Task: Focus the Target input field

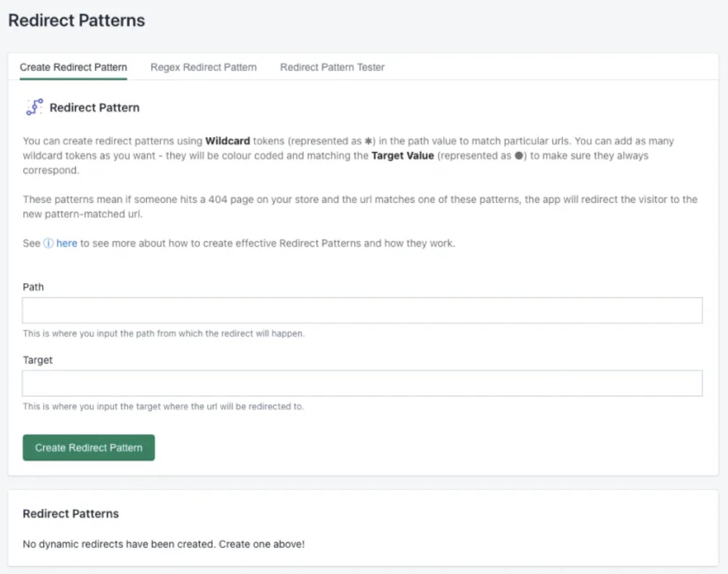Action: point(362,383)
